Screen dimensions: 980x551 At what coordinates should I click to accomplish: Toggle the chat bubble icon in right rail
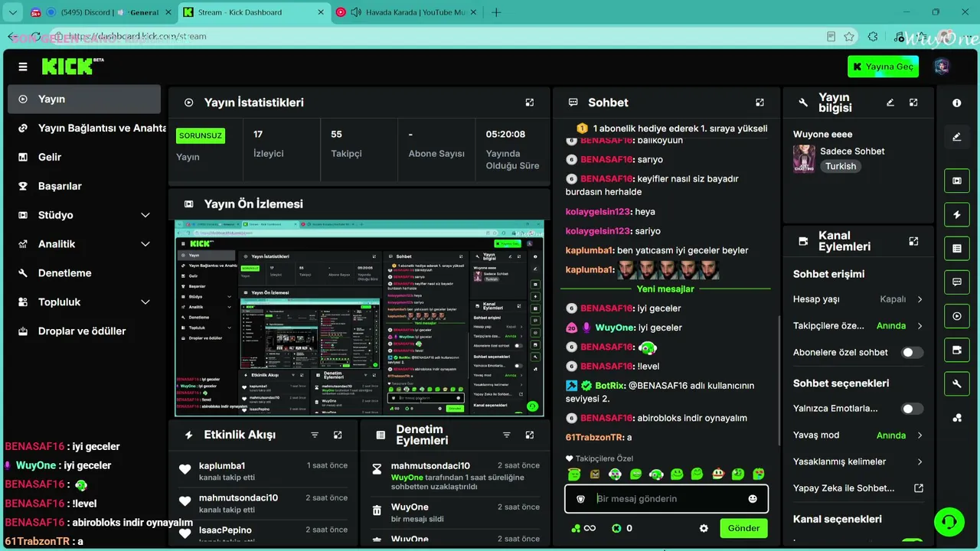click(957, 282)
